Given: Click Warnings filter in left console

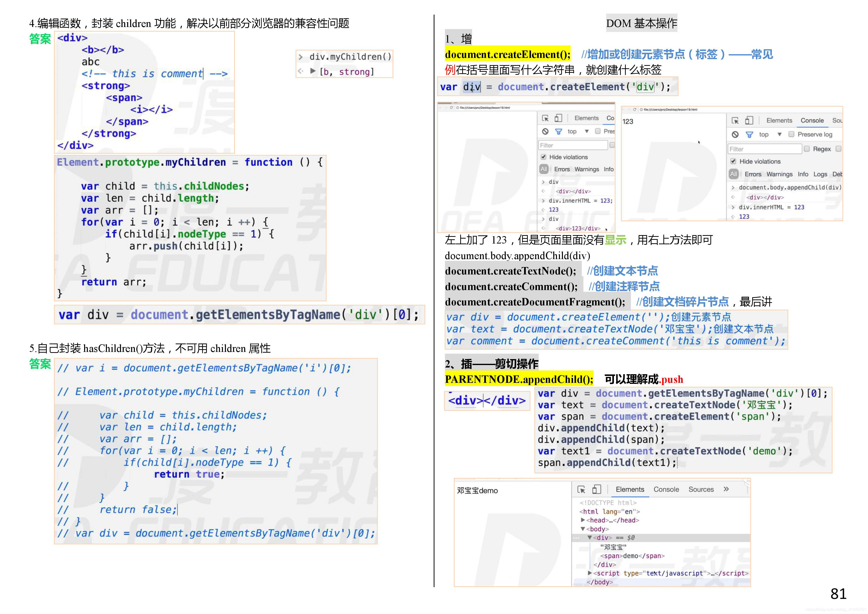Looking at the screenshot, I should click(587, 169).
